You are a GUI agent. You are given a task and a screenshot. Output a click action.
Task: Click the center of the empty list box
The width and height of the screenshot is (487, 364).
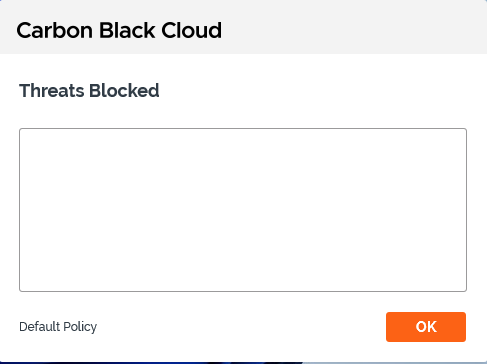pos(243,210)
